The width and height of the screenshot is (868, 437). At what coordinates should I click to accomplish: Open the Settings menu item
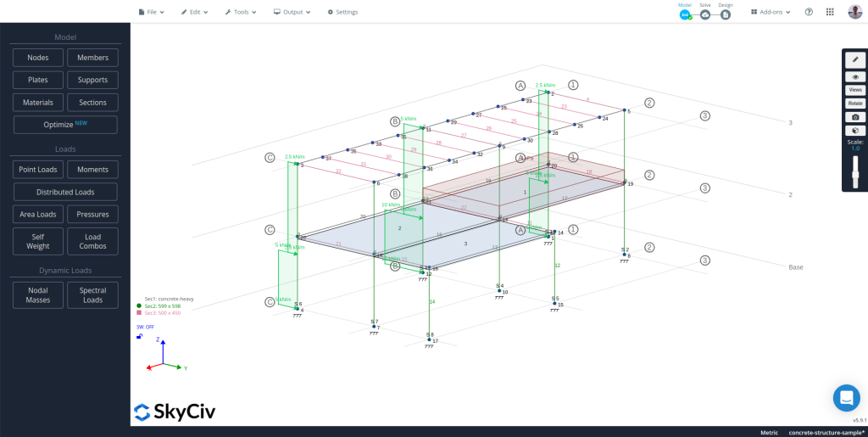click(x=342, y=12)
